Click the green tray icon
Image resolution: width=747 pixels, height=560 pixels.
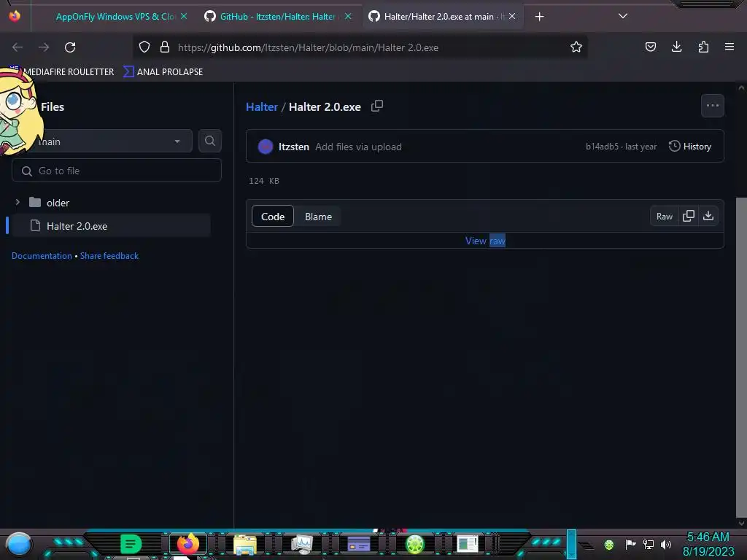(609, 544)
